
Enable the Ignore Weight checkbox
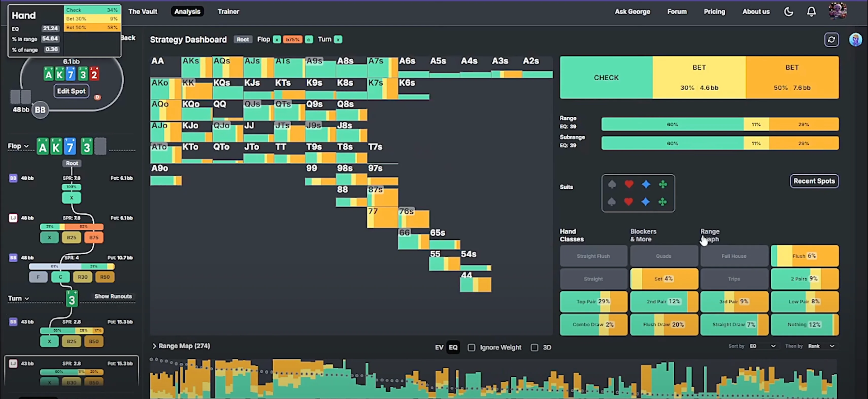click(471, 347)
